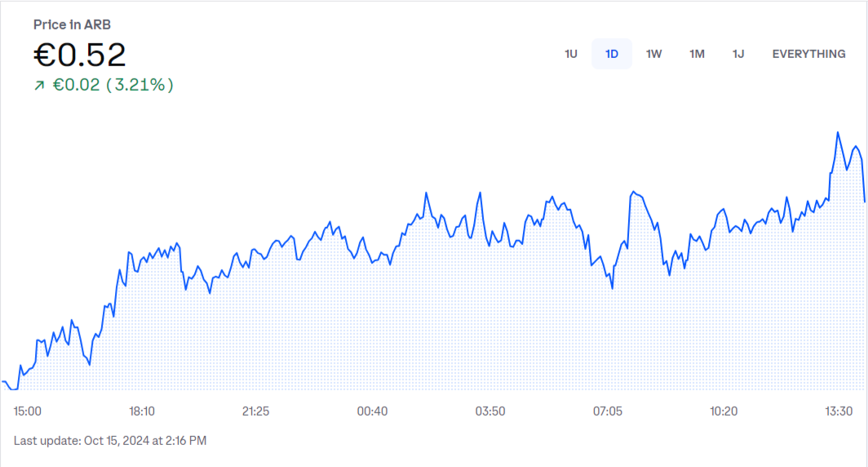Select the 10:20 marker on the axis
The image size is (868, 467).
[724, 411]
